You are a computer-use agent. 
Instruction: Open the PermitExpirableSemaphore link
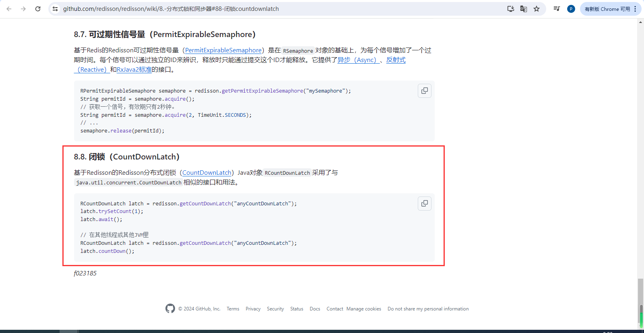pos(223,50)
